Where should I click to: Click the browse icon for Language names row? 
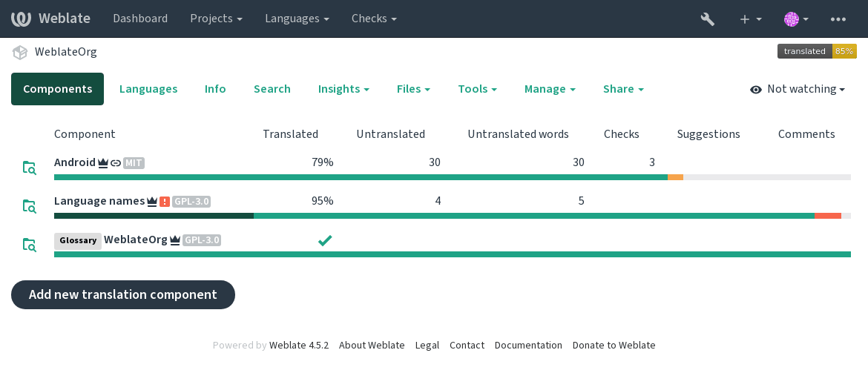(x=30, y=206)
